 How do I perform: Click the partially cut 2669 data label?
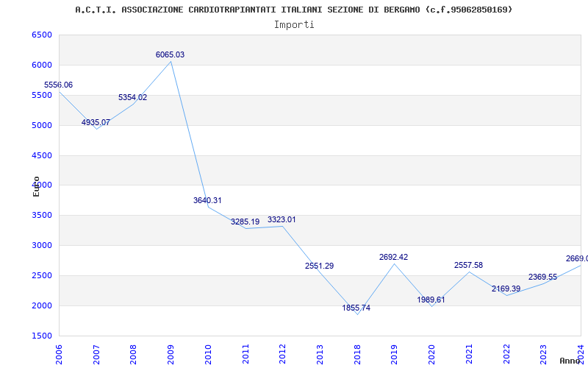[577, 259]
